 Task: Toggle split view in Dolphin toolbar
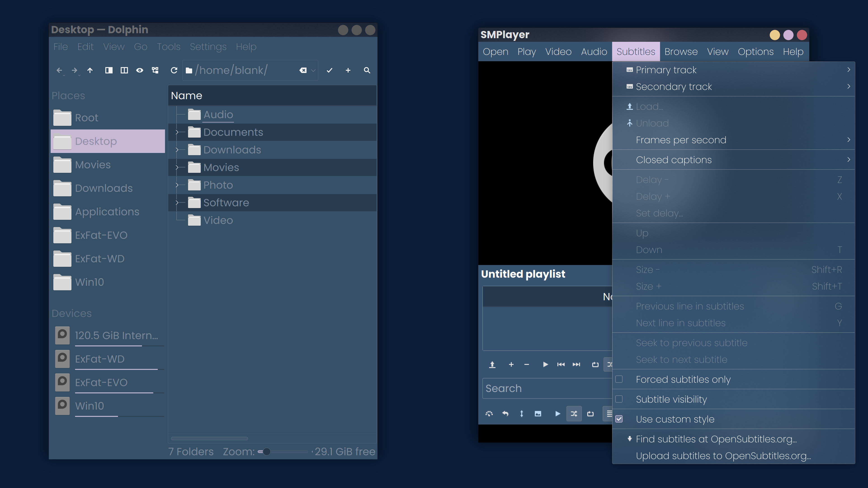tap(124, 70)
